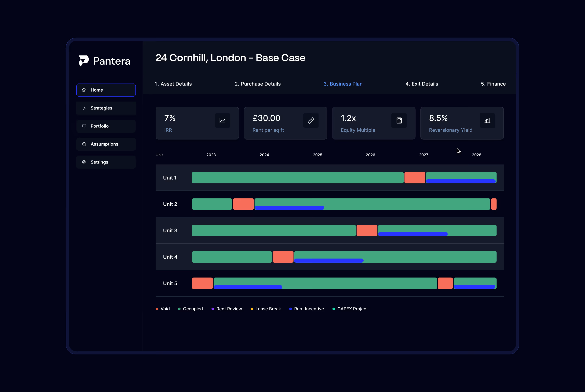Click the bar chart icon in Reversionary Yield card
This screenshot has width=585, height=392.
click(x=487, y=120)
